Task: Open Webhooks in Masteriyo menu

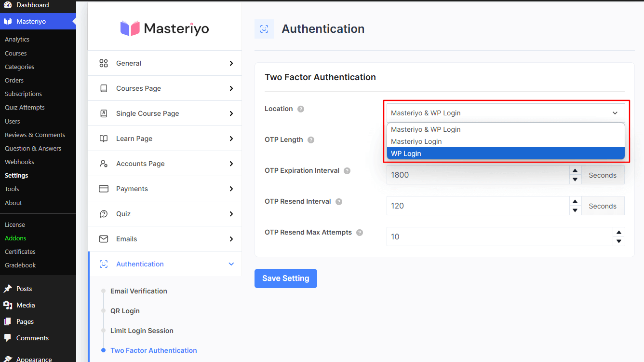Action: pos(19,162)
